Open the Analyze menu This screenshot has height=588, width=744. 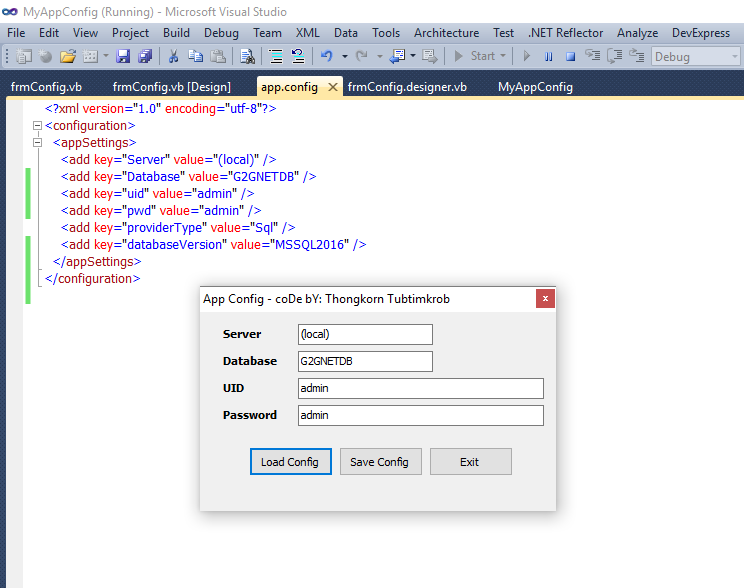coord(638,33)
